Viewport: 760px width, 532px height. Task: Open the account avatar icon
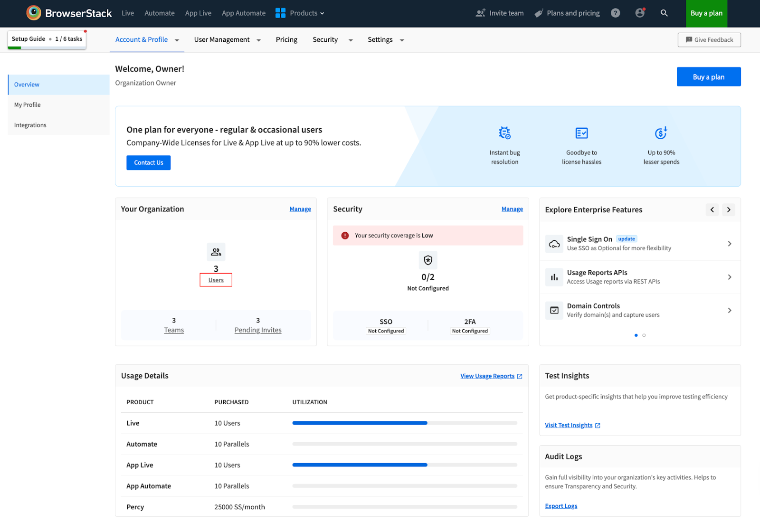[640, 13]
